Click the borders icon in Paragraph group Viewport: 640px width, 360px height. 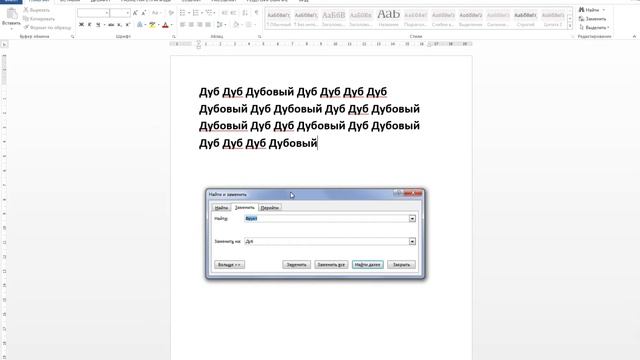coord(249,25)
